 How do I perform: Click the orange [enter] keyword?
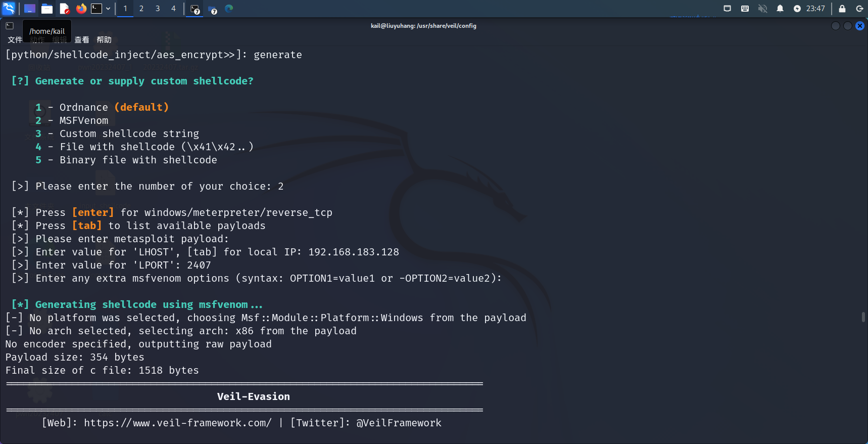tap(93, 212)
